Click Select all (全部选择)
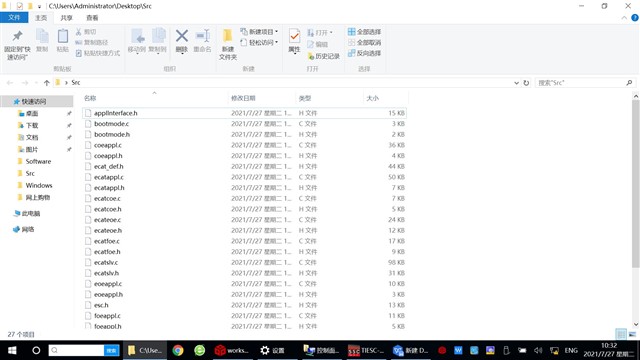 [364, 32]
